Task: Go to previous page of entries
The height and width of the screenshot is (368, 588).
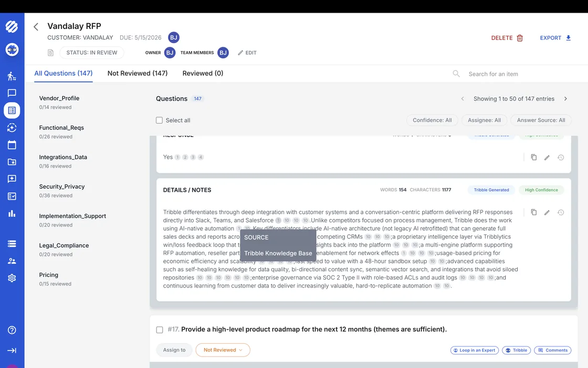Action: coord(463,99)
